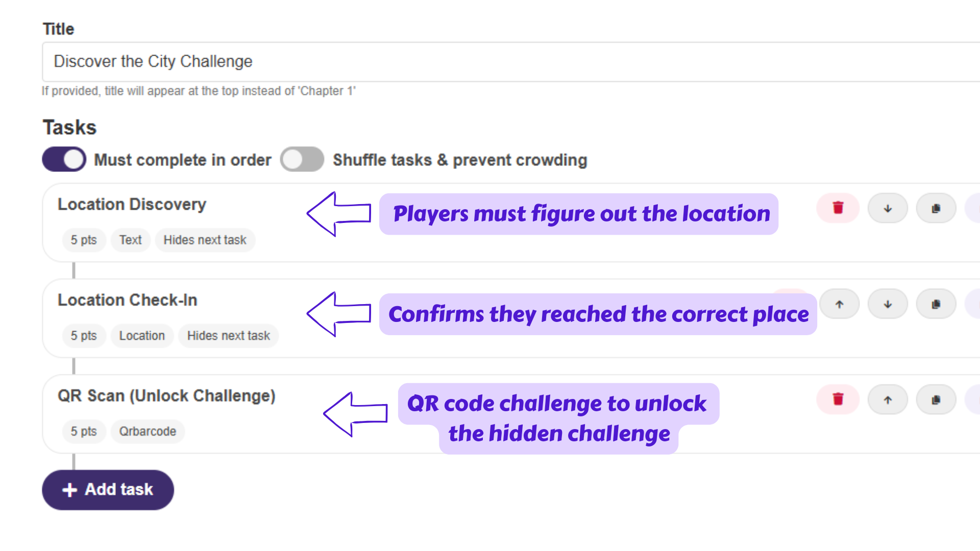
Task: Click the 5 pts badge on Location Check-In
Action: (84, 335)
